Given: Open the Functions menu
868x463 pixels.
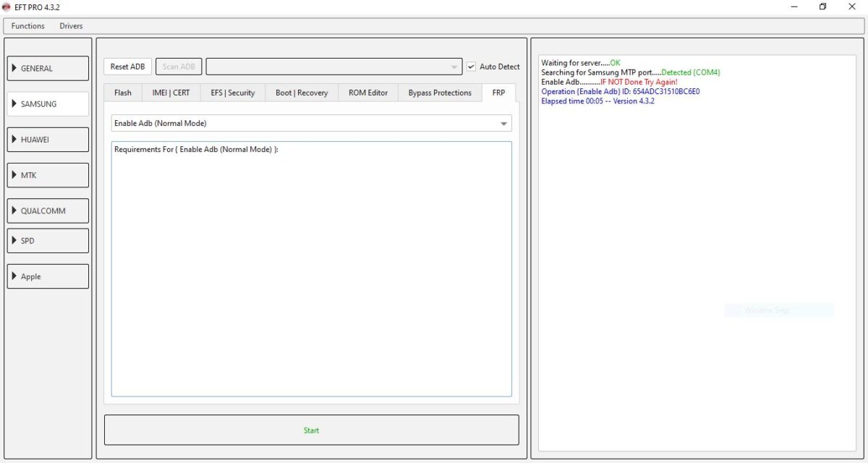Looking at the screenshot, I should [x=27, y=25].
